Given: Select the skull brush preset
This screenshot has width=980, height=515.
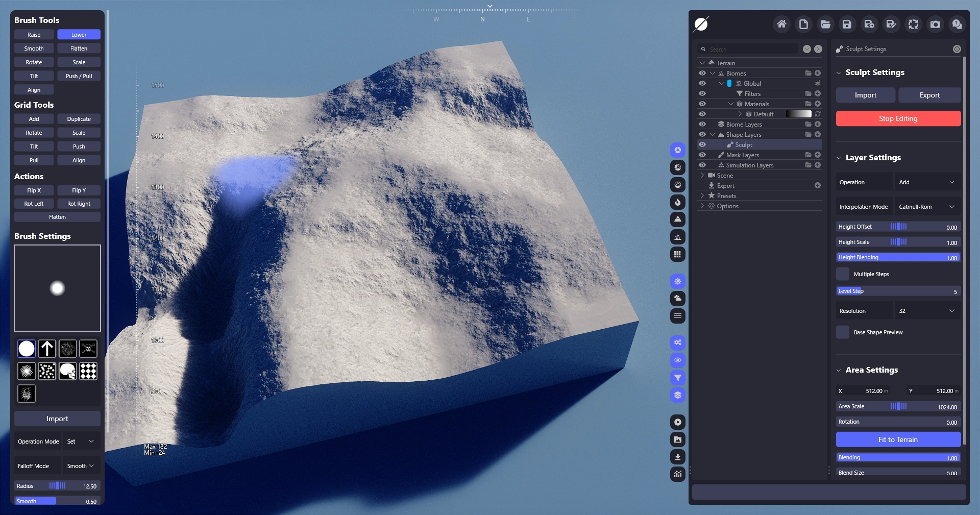Looking at the screenshot, I should 67,371.
